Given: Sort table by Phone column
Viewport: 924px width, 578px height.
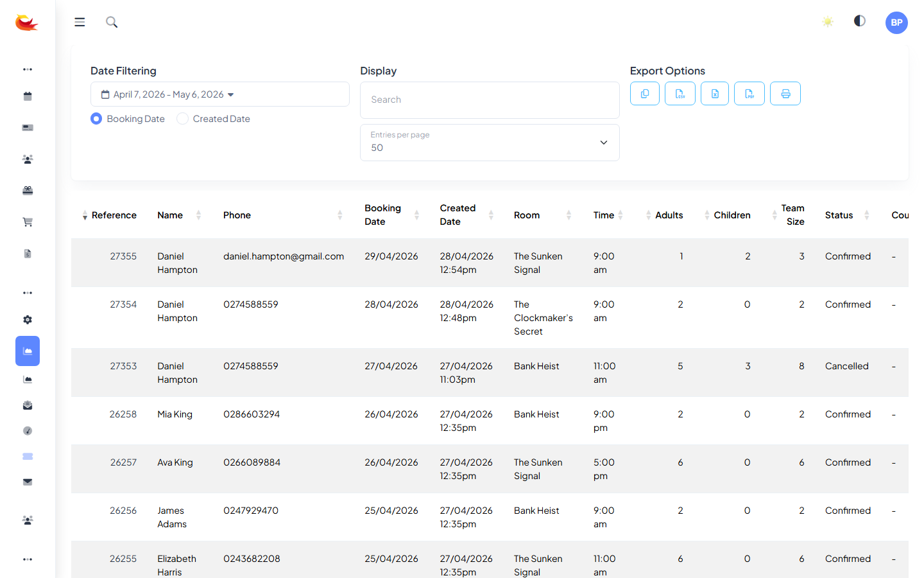Looking at the screenshot, I should tap(282, 216).
